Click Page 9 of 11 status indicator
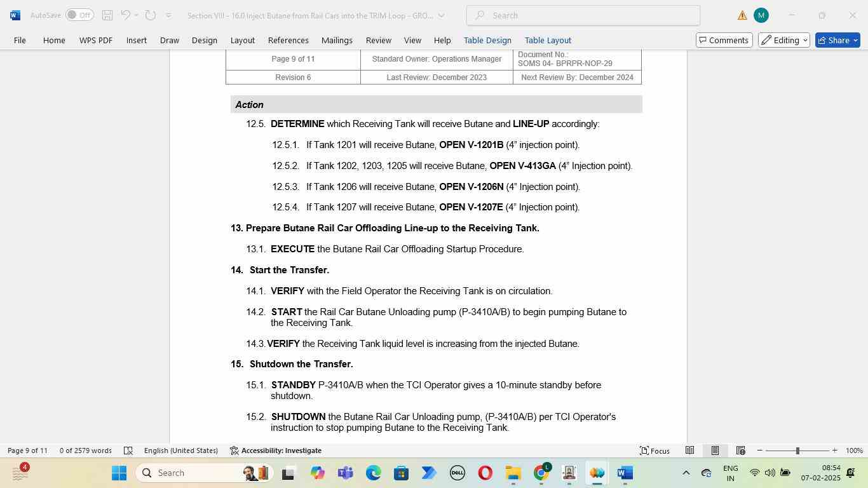 [x=27, y=451]
